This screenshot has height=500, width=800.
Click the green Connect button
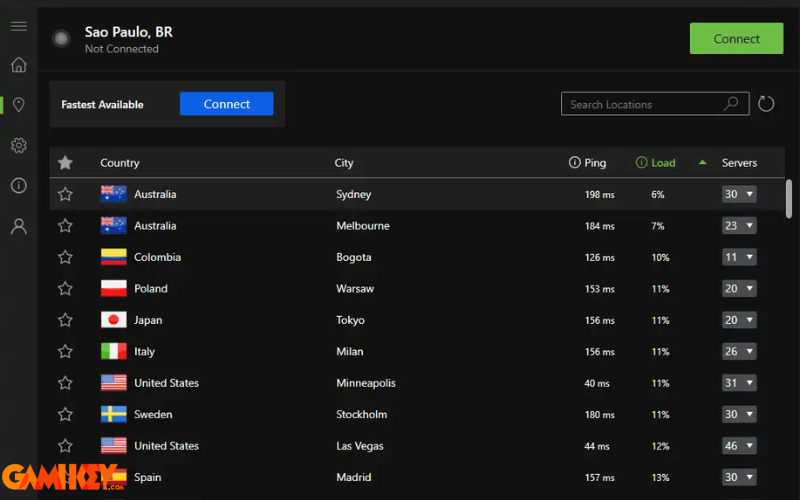pos(736,39)
